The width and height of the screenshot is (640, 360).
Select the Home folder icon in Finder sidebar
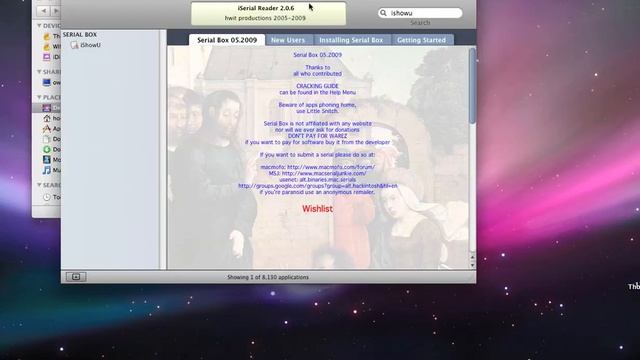[x=47, y=118]
